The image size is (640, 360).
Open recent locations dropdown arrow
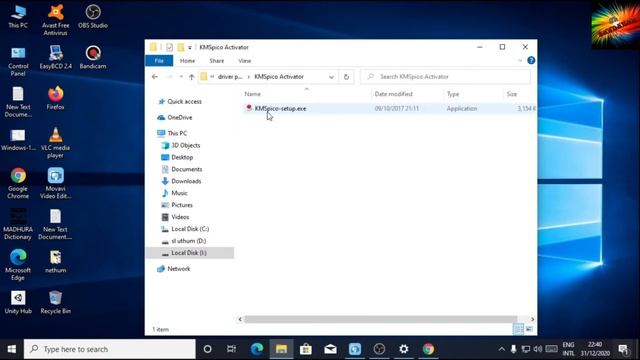(x=181, y=77)
